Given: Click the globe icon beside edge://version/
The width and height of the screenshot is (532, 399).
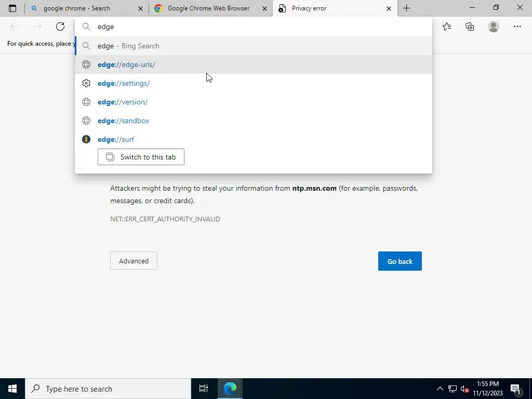Looking at the screenshot, I should point(86,102).
